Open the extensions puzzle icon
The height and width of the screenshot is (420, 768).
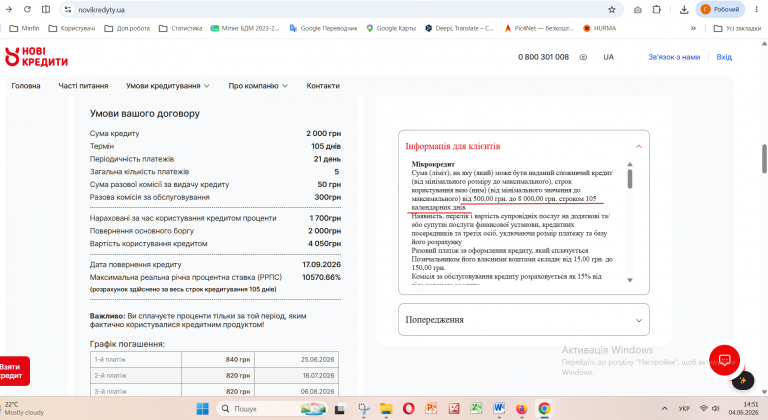[656, 9]
